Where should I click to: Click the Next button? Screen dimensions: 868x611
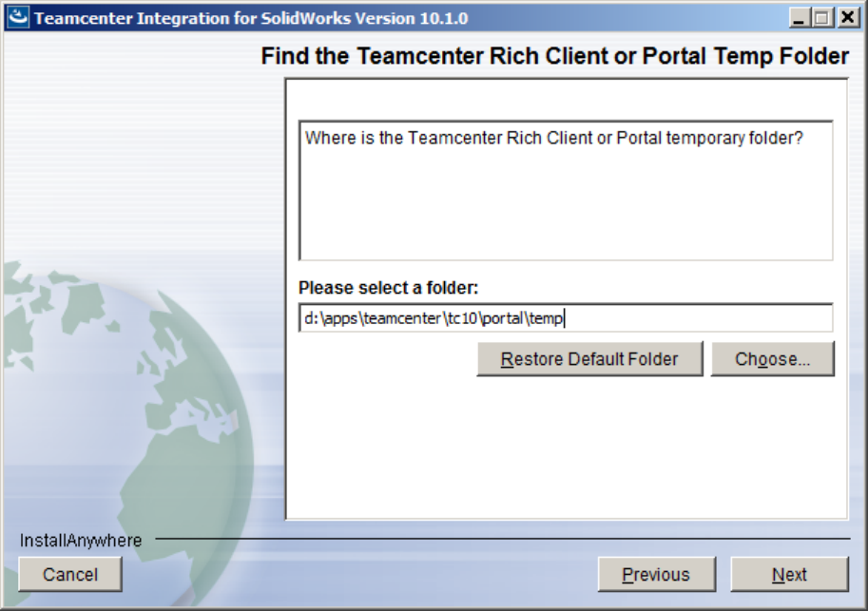pyautogui.click(x=789, y=575)
